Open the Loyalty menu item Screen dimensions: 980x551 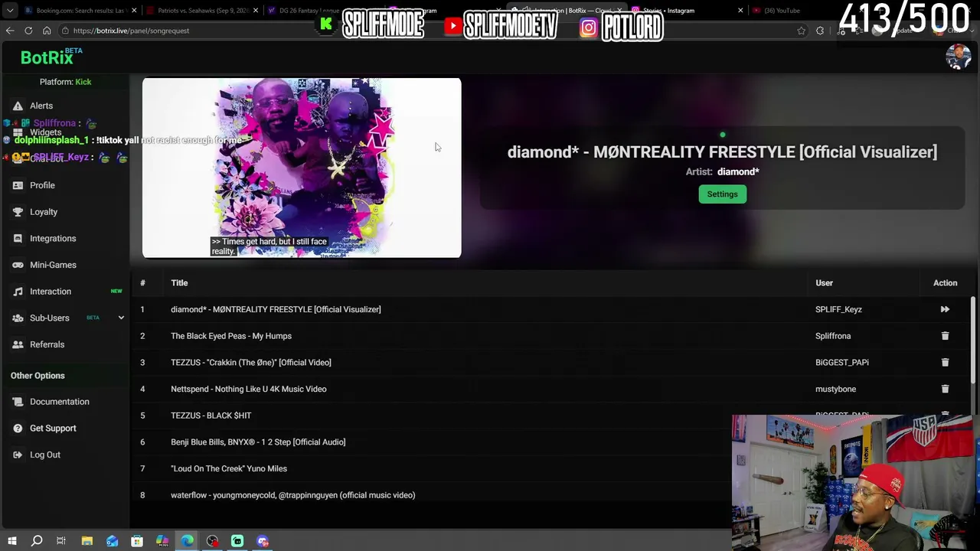click(x=44, y=212)
